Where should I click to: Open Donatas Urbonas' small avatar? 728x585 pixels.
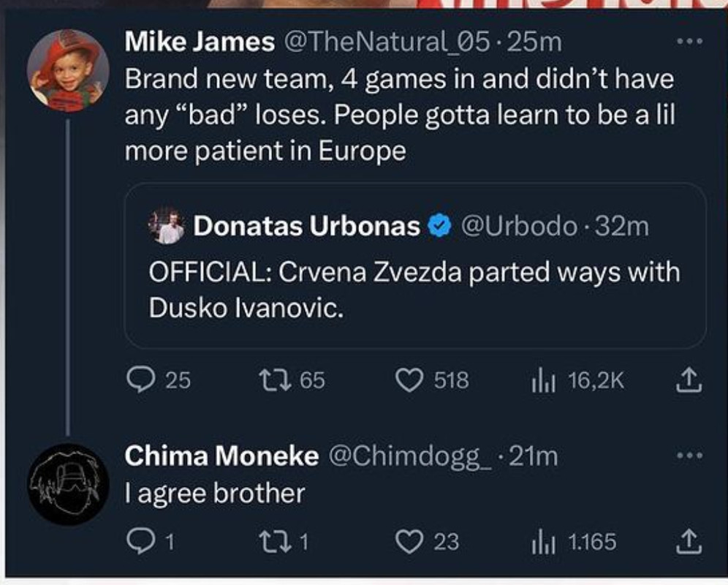[166, 226]
